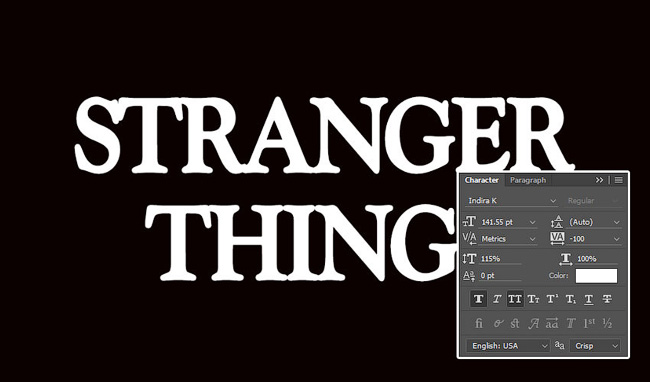Select the Character tab
The height and width of the screenshot is (382, 650).
pyautogui.click(x=481, y=180)
